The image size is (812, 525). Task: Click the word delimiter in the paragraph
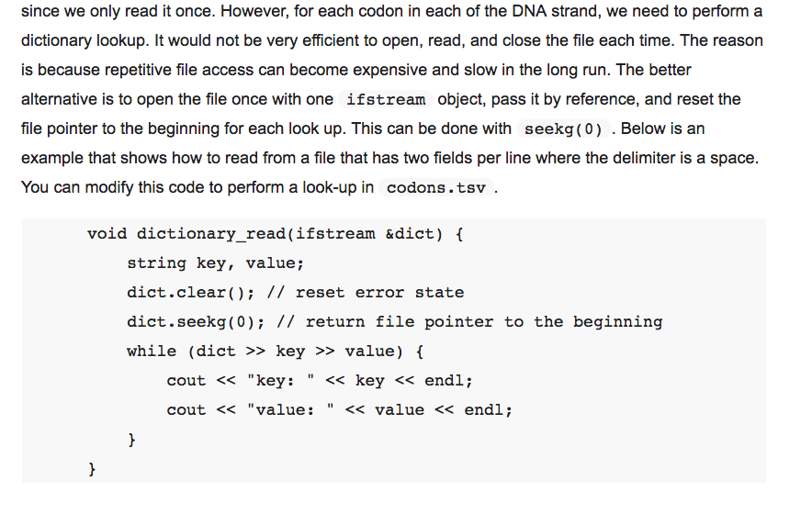[x=645, y=158]
